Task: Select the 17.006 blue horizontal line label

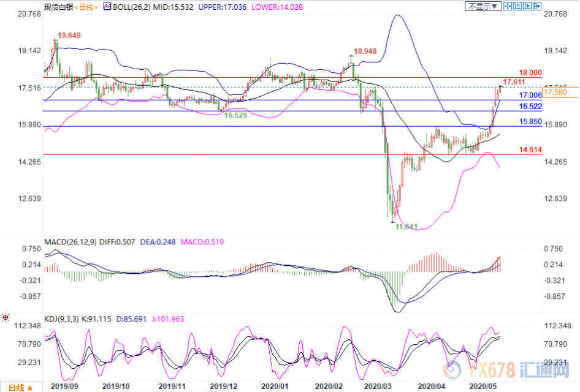Action: coord(530,96)
